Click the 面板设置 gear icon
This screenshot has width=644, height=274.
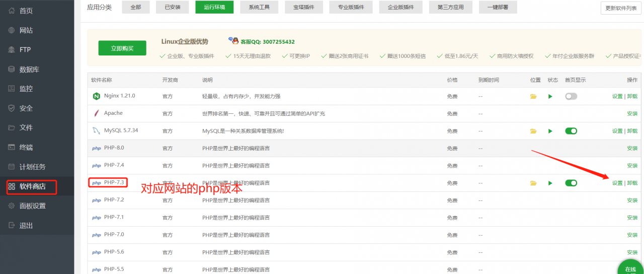[x=12, y=205]
